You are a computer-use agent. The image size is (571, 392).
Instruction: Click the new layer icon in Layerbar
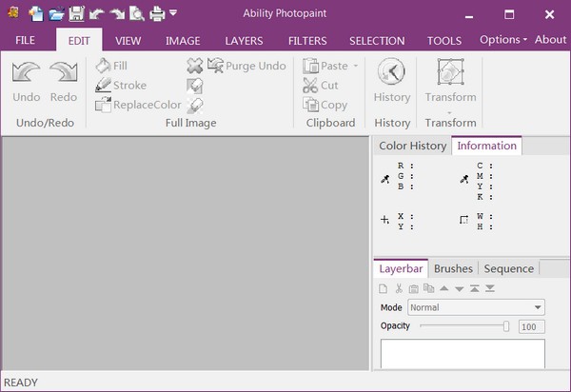click(383, 288)
